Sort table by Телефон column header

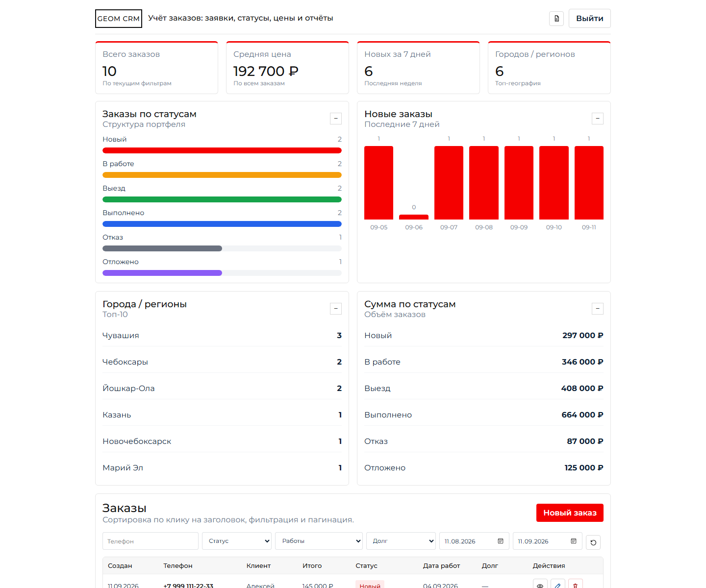(x=178, y=565)
